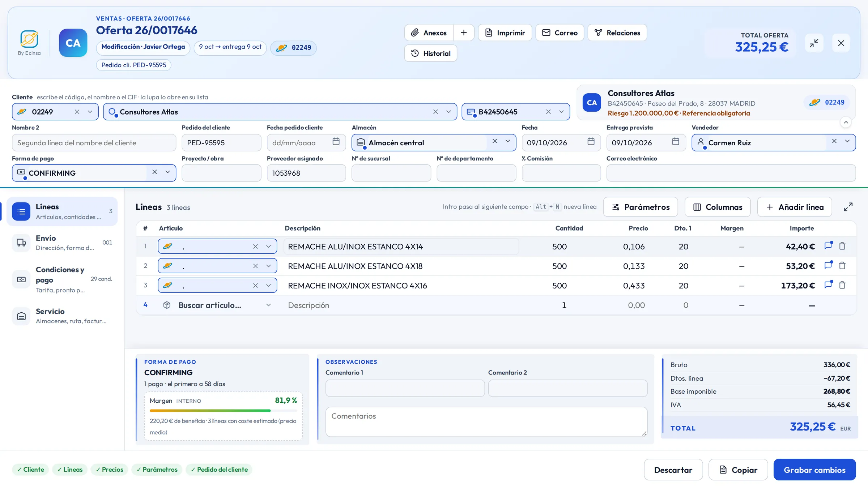Clear the Consultores Atlas client name
Screen dimensions: 868x488
click(435, 112)
